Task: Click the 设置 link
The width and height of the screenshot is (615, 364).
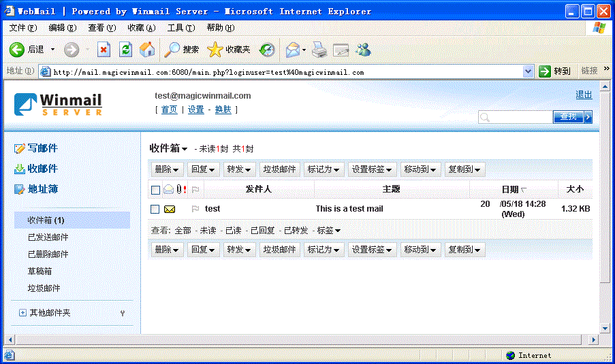Action: [195, 110]
